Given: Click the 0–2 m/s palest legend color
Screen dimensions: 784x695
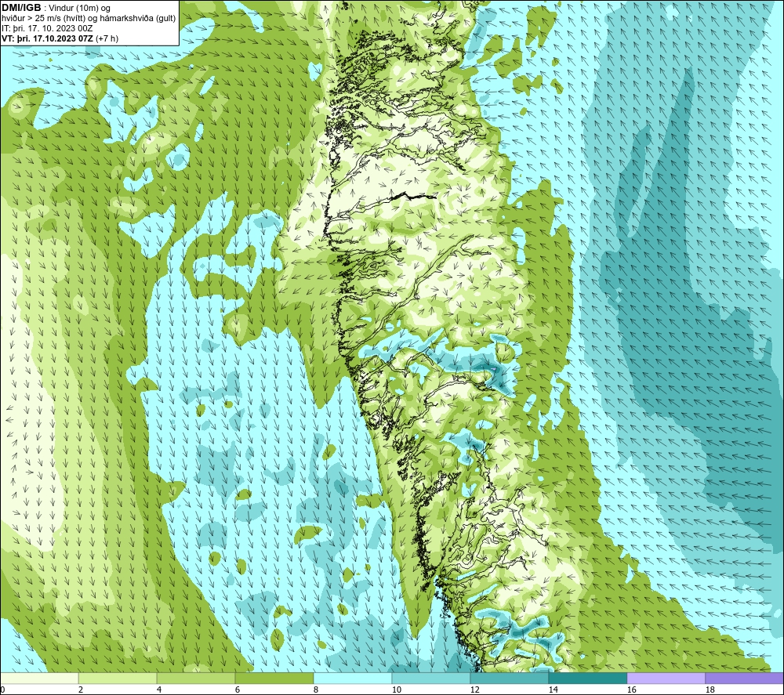Looking at the screenshot, I should [x=39, y=678].
